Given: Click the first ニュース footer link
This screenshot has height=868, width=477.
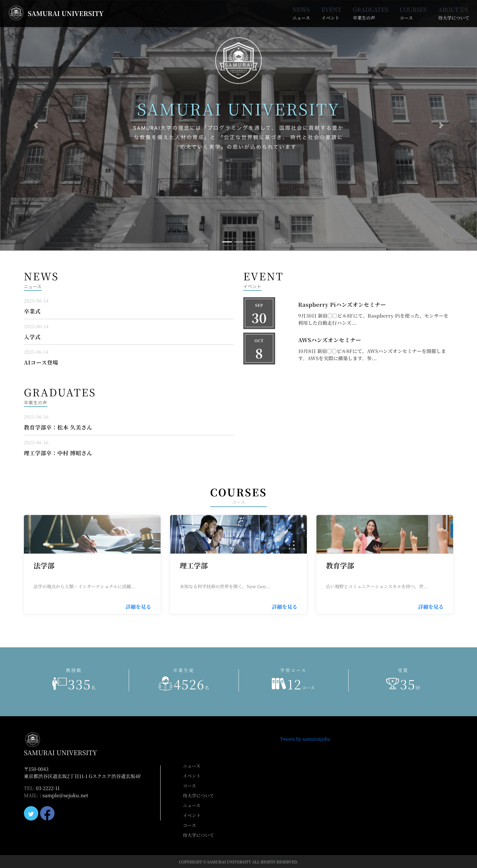Looking at the screenshot, I should tap(192, 766).
